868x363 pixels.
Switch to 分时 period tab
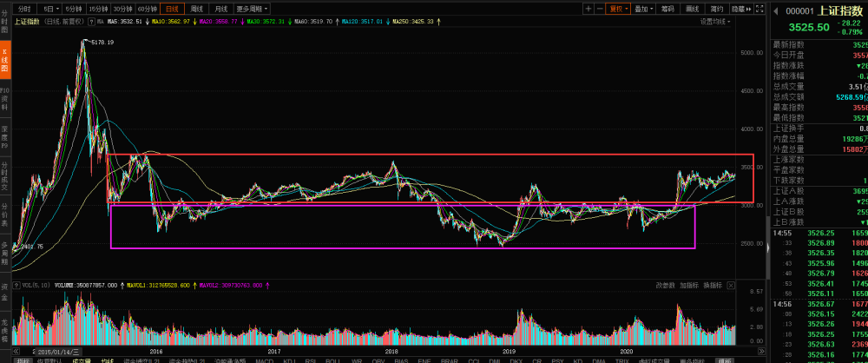(23, 9)
